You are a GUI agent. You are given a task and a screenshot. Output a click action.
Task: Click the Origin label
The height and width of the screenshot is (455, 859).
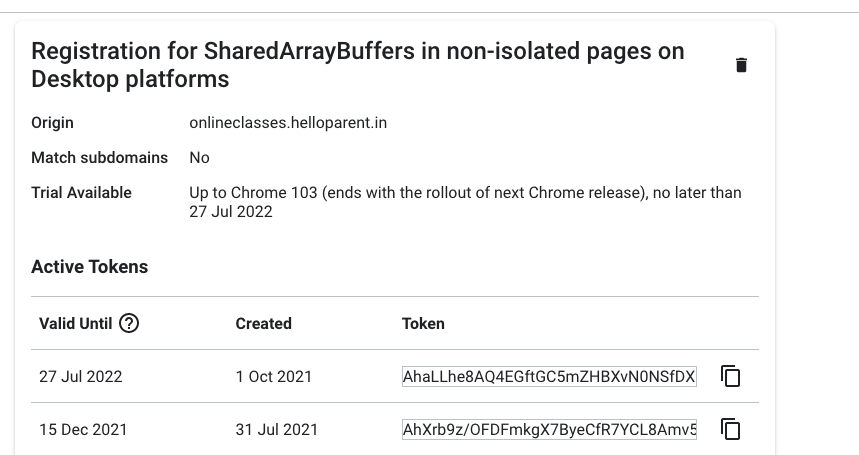pos(52,123)
